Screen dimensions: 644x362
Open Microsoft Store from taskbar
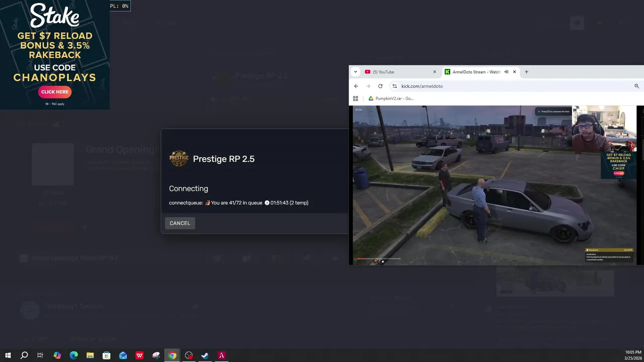point(106,355)
